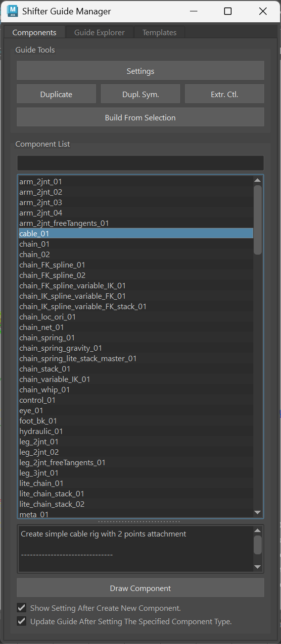The image size is (281, 644).
Task: Select foot_bk_01 in the component list
Action: click(x=136, y=421)
